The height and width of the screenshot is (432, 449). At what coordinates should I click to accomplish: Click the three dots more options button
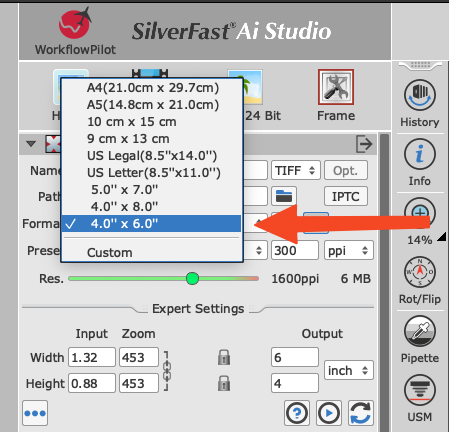pos(35,413)
